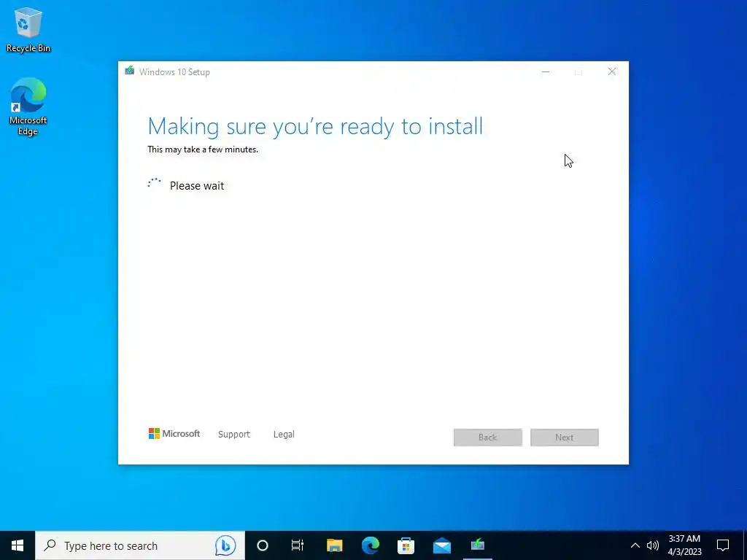Click the greyed Back button
Image resolution: width=747 pixels, height=560 pixels.
pyautogui.click(x=488, y=437)
